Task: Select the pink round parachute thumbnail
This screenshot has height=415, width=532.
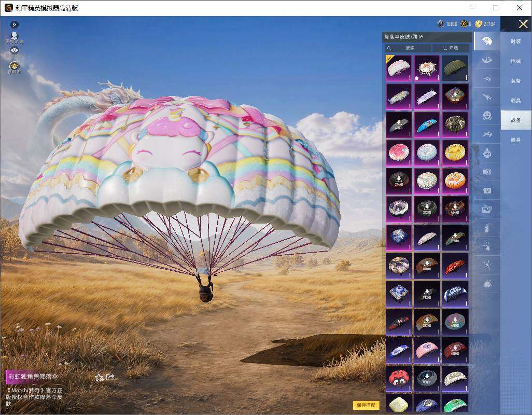Action: click(399, 153)
